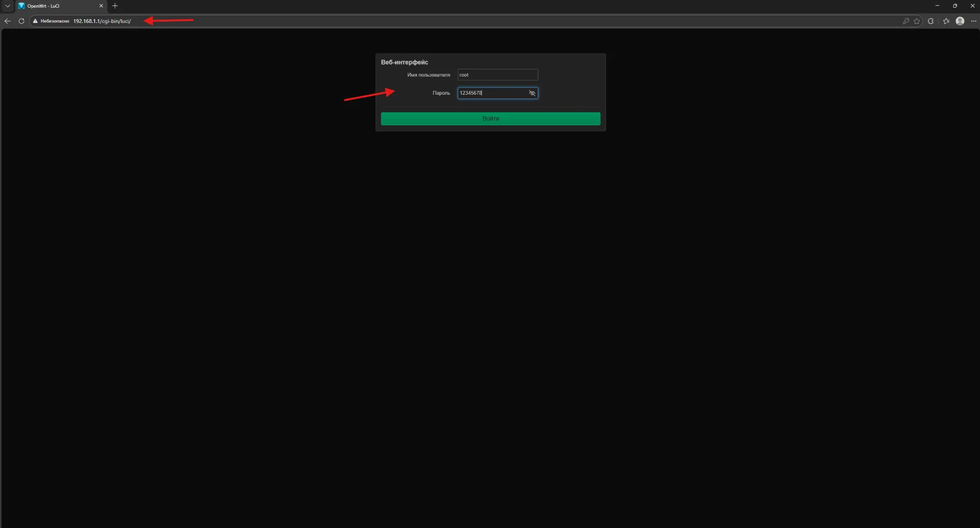Viewport: 980px width, 528px height.
Task: Click the green Войти login button
Action: point(490,119)
